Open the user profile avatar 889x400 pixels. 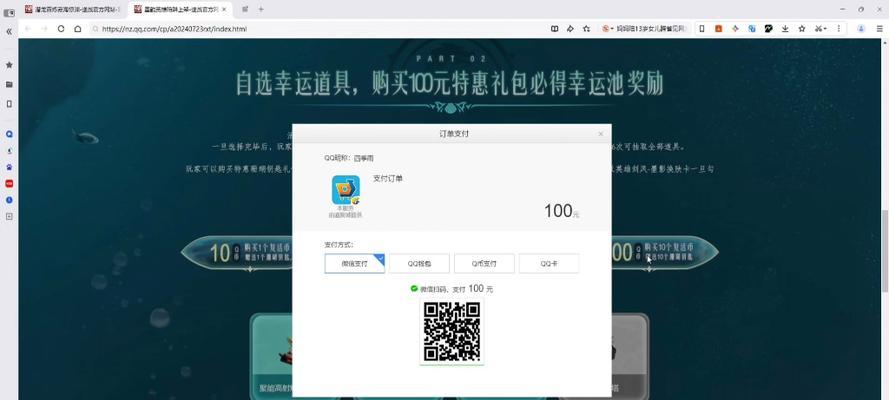(861, 28)
